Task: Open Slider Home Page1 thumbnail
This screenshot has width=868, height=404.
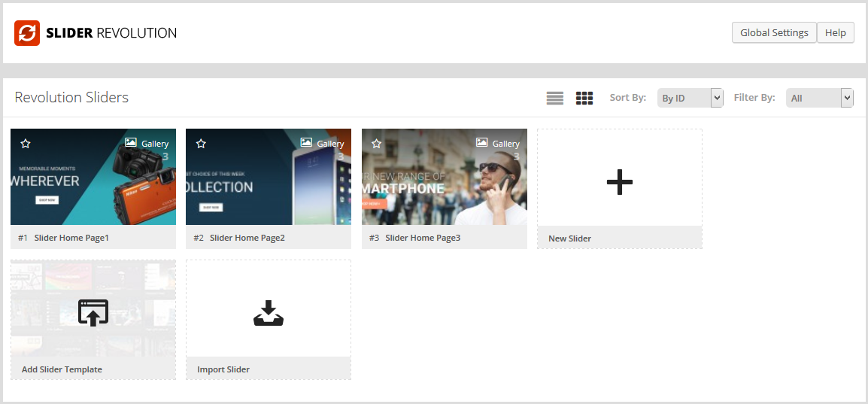Action: coord(93,177)
